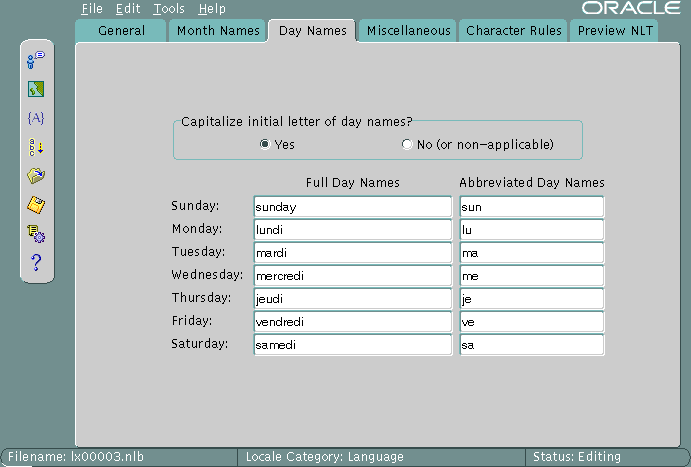This screenshot has height=467, width=691.
Task: Click the list with gear icon
Action: pos(36,234)
